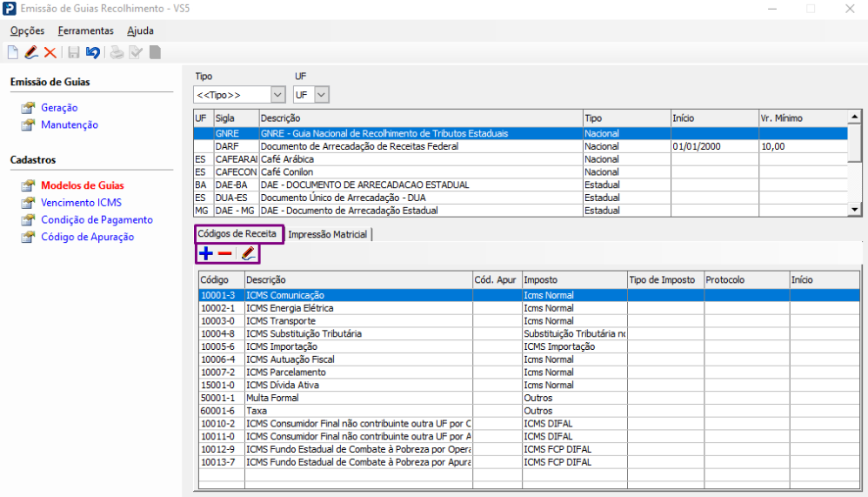
Task: Go to Condição de Pagamento
Action: tap(97, 220)
